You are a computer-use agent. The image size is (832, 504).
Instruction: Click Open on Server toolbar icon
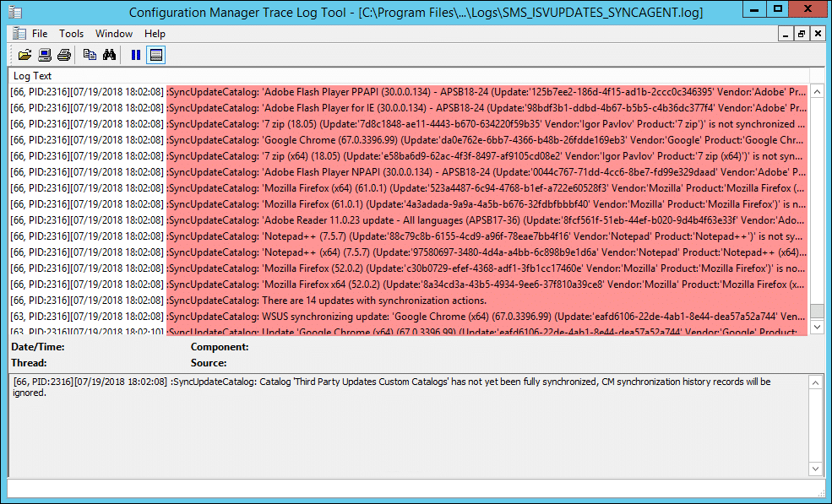[45, 55]
